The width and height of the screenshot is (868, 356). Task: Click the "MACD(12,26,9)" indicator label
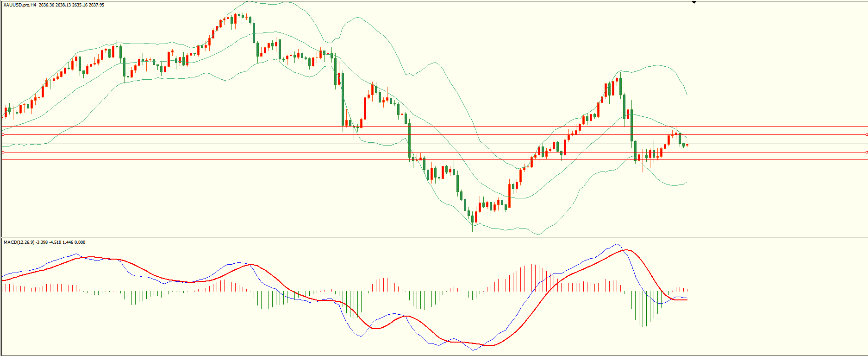pyautogui.click(x=19, y=242)
